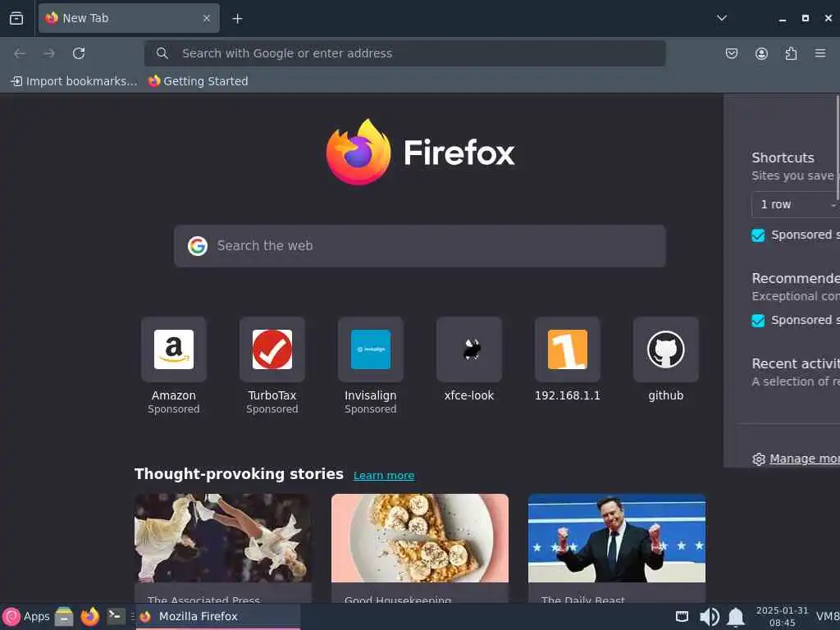The image size is (840, 630).
Task: Expand the shortcuts 1 row dropdown
Action: point(795,204)
